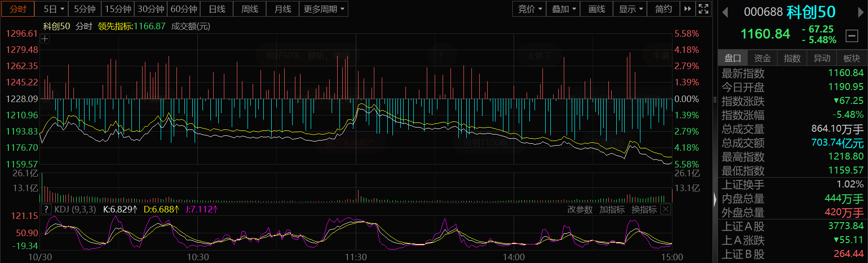Click the 14:00 time axis label
This screenshot has width=868, height=263.
click(514, 257)
